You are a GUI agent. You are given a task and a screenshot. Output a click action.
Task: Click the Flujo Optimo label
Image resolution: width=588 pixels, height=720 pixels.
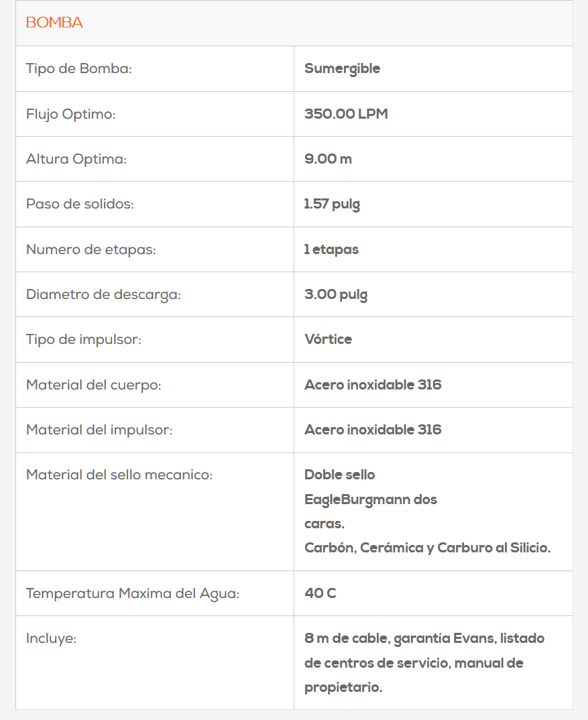pyautogui.click(x=70, y=114)
